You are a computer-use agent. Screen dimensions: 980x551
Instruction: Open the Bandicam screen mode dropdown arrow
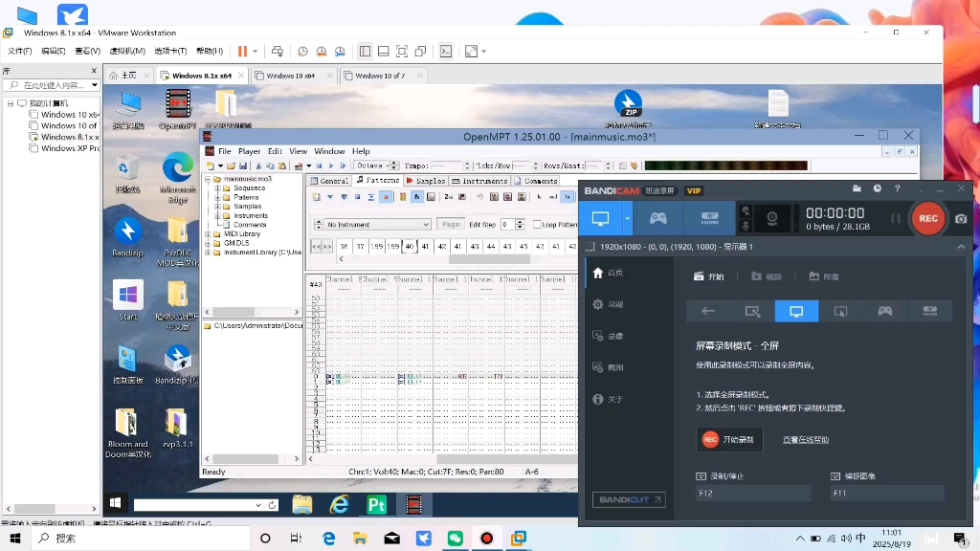click(627, 218)
